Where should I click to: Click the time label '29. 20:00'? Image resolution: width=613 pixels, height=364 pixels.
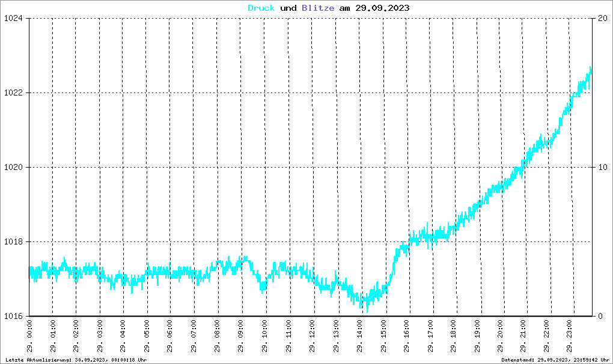pos(501,336)
